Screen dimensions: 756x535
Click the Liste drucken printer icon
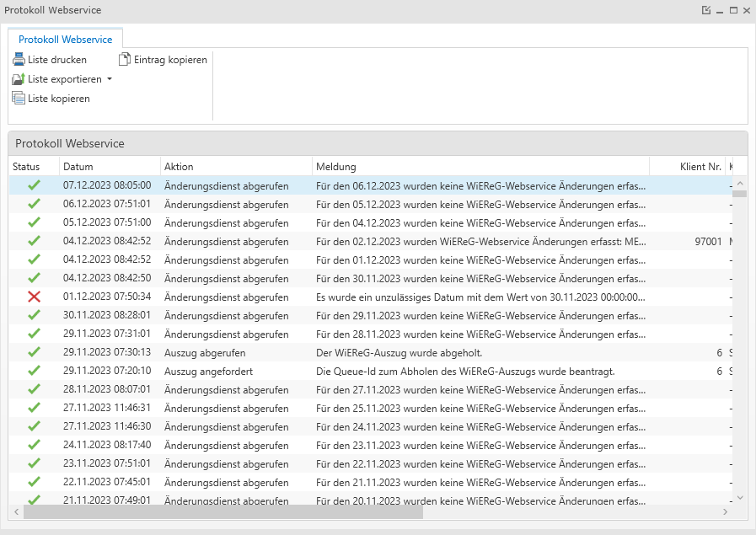click(x=19, y=60)
